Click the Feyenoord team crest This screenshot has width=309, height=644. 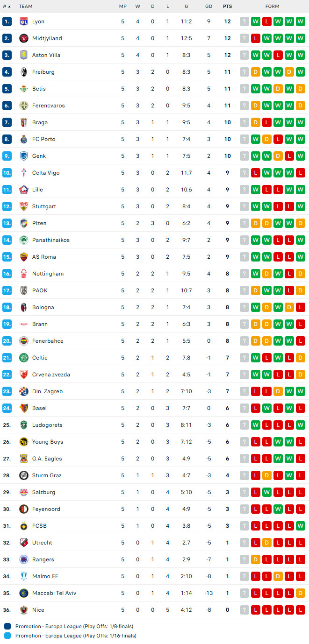(23, 509)
